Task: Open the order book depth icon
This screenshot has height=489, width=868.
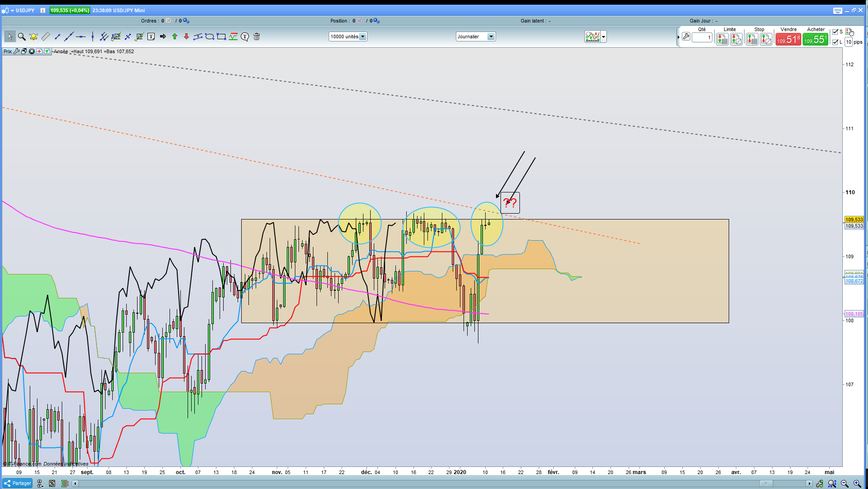Action: (64, 483)
